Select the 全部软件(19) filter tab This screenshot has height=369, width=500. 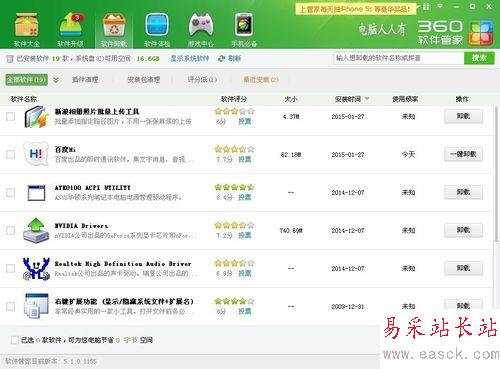tap(27, 80)
